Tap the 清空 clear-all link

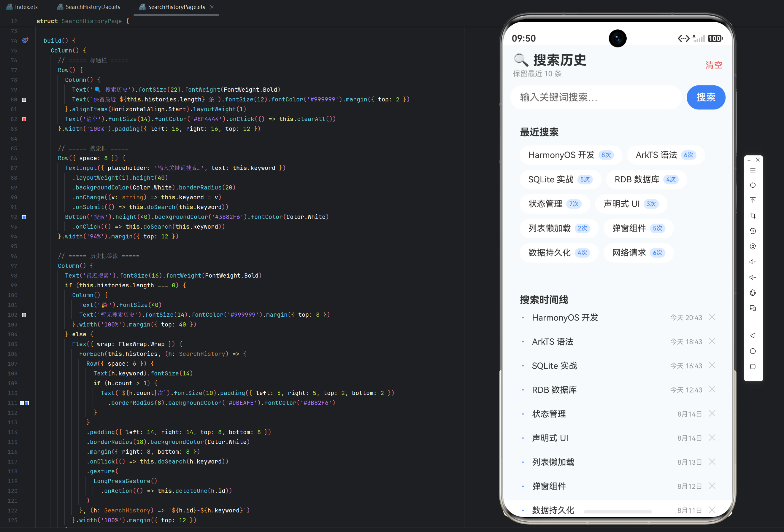click(713, 65)
